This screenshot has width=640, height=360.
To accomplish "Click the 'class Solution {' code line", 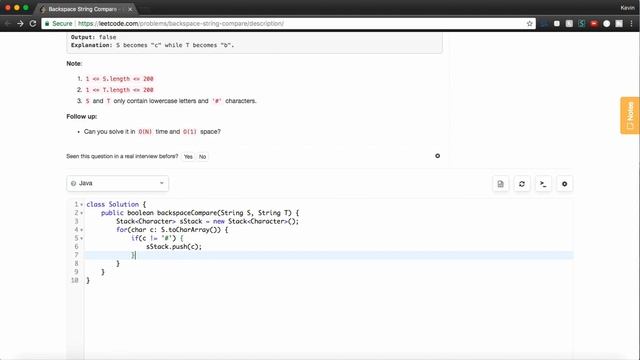I will 116,204.
